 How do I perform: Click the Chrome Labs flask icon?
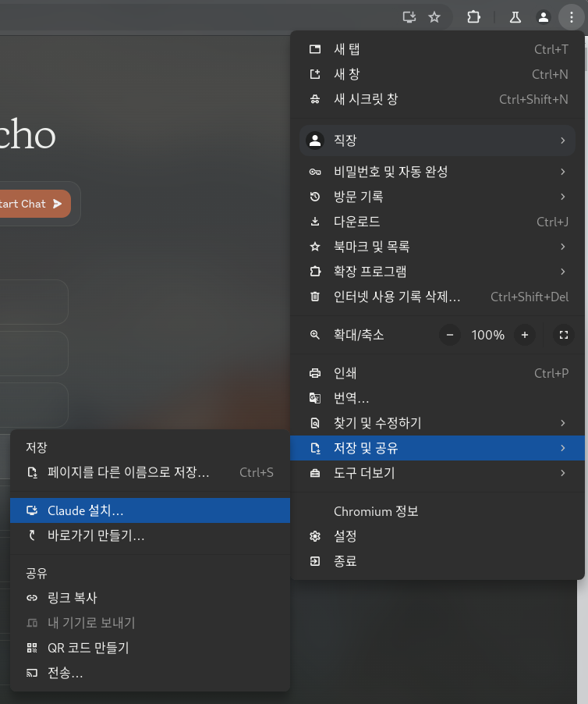coord(515,16)
